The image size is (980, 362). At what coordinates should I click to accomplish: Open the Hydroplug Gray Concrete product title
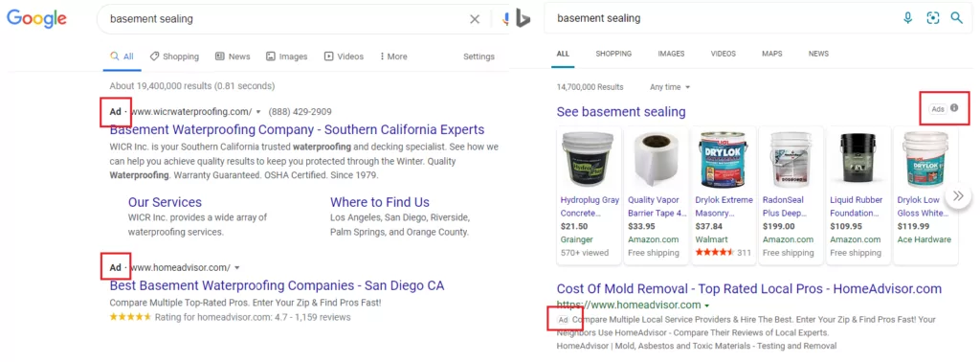pyautogui.click(x=590, y=206)
